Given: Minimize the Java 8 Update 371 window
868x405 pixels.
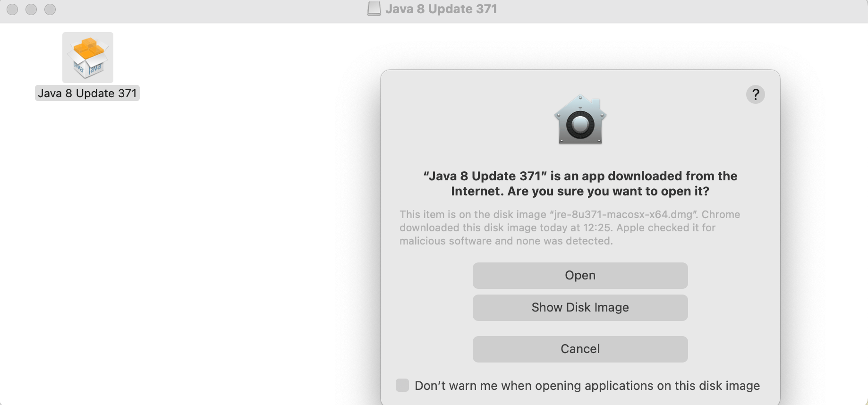Looking at the screenshot, I should 31,9.
